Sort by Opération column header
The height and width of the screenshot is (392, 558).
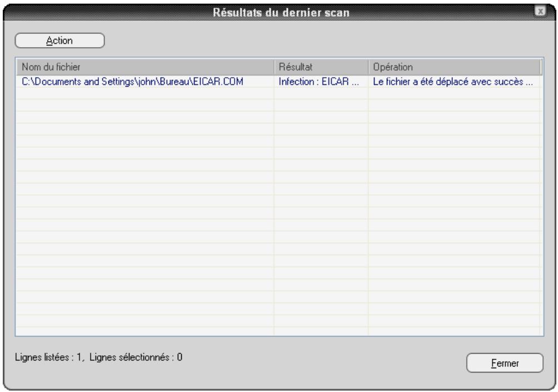point(455,67)
